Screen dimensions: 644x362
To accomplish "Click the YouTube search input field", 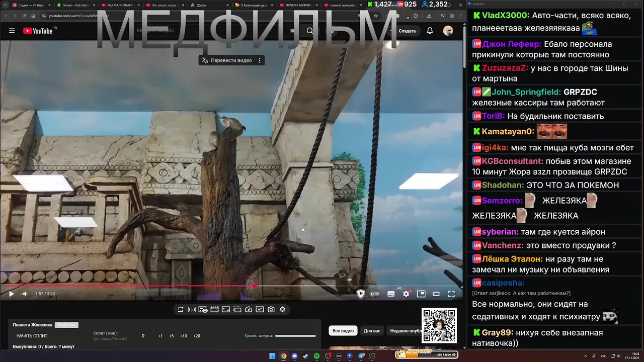I will click(216, 31).
